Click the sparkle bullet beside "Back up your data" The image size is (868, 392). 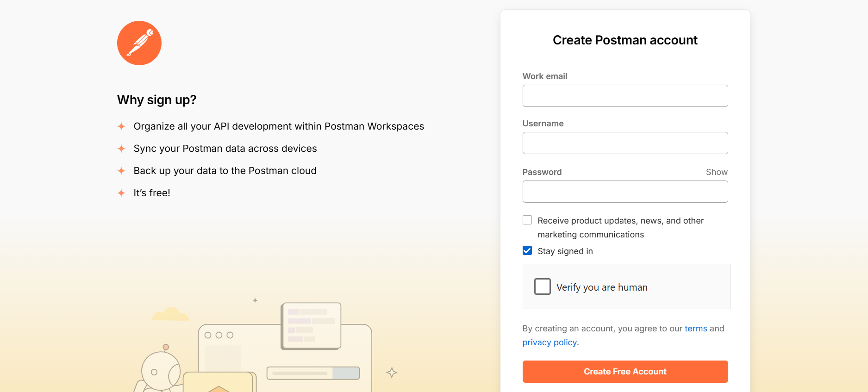point(121,171)
